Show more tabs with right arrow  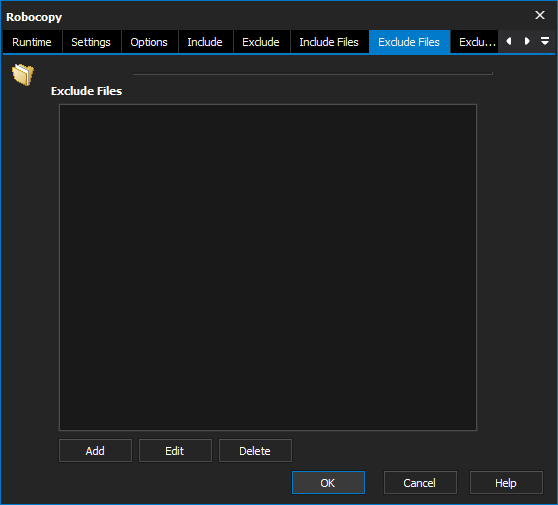tap(527, 41)
